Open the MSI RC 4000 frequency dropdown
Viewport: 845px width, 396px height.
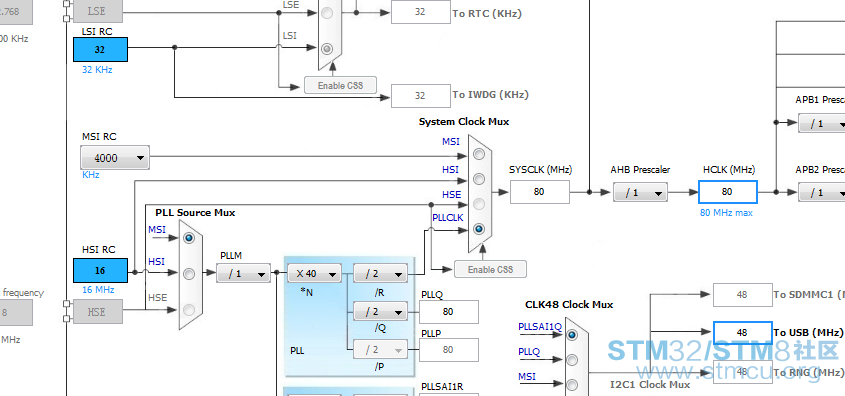pos(115,158)
